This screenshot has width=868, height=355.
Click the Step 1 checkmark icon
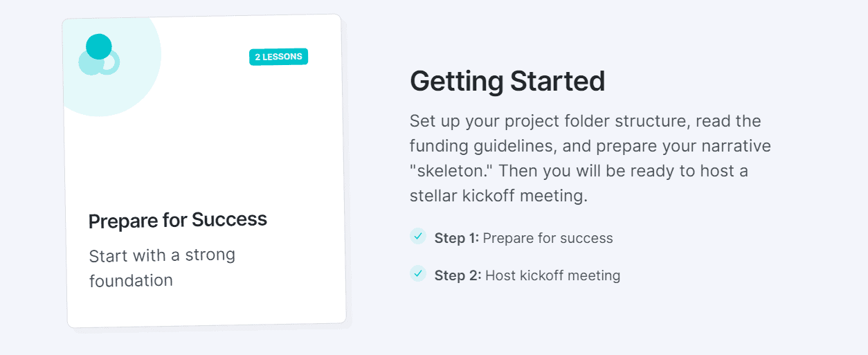[x=417, y=236]
